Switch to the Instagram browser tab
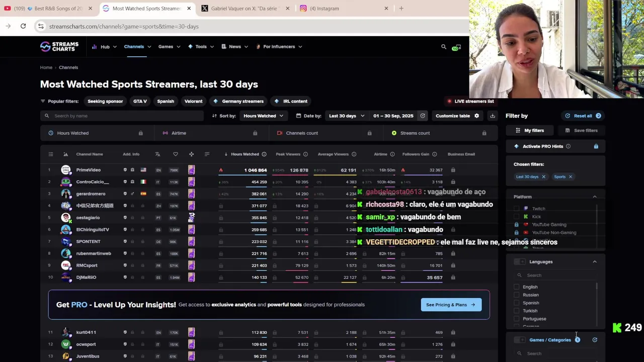644x362 pixels. point(344,9)
